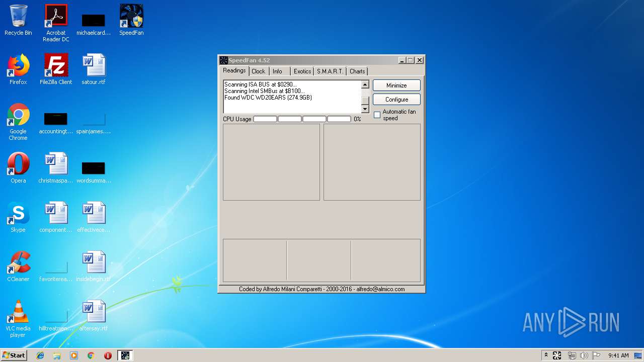Open the Start menu
The height and width of the screenshot is (362, 644).
pos(14,355)
